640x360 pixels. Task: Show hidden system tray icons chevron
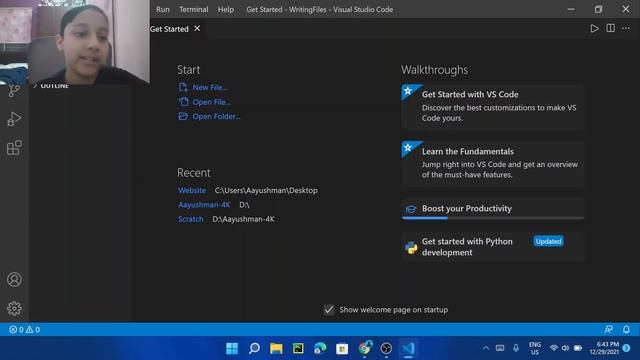coord(486,348)
